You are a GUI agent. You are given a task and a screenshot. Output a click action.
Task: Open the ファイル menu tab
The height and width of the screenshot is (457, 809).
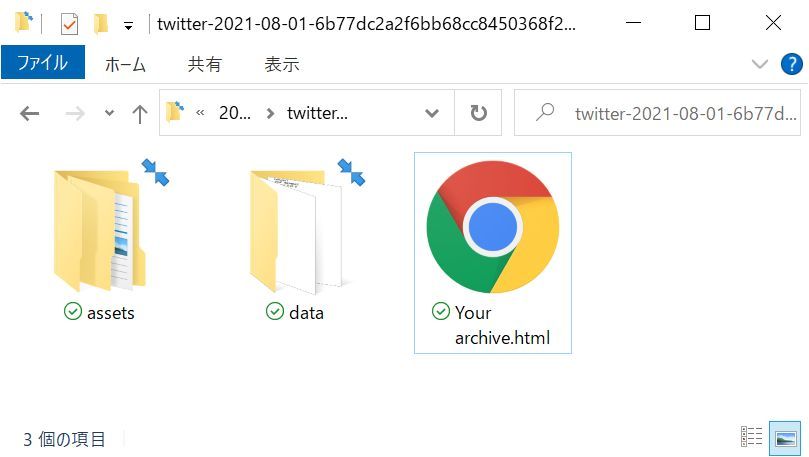[43, 62]
